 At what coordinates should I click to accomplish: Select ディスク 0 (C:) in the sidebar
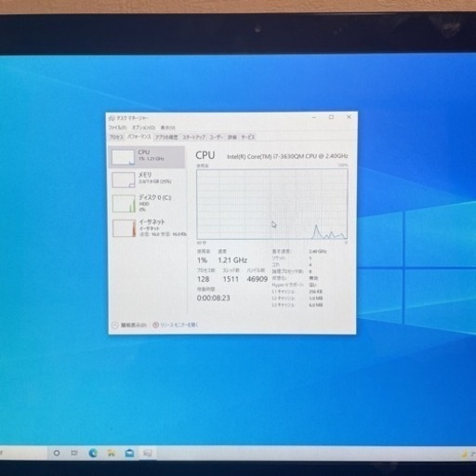pos(148,203)
